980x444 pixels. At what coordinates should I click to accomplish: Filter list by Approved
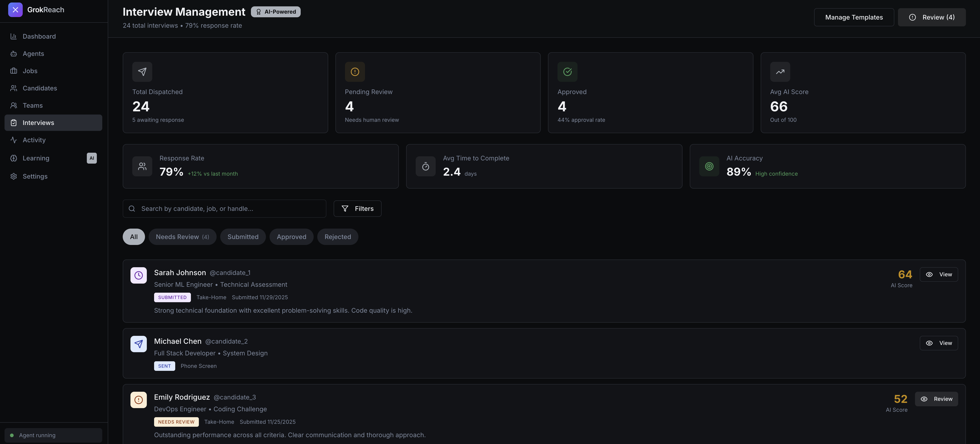point(291,237)
